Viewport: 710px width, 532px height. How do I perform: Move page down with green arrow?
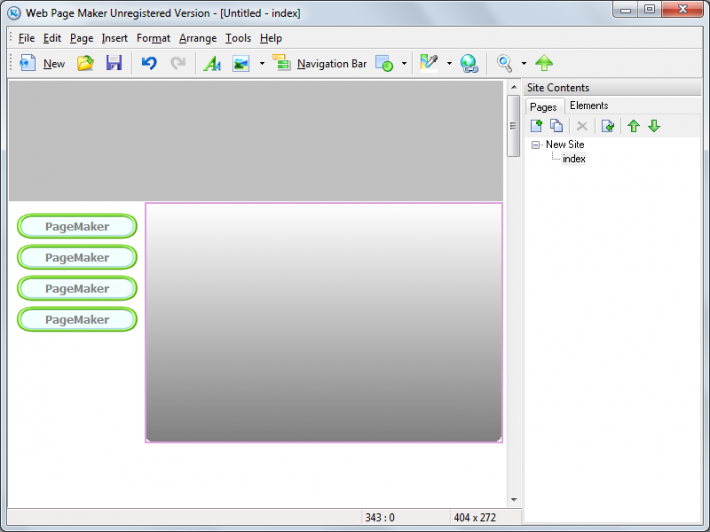point(654,125)
